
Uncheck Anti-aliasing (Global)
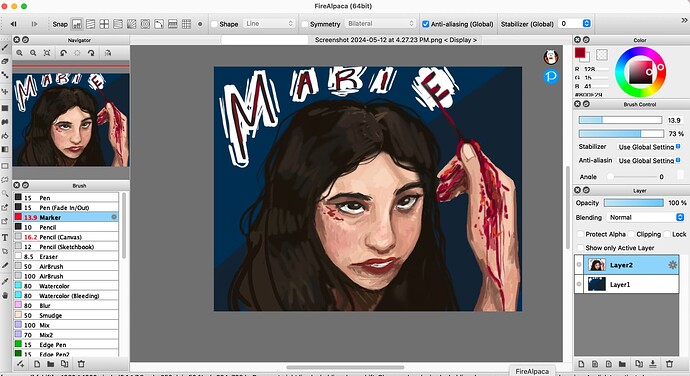point(426,24)
